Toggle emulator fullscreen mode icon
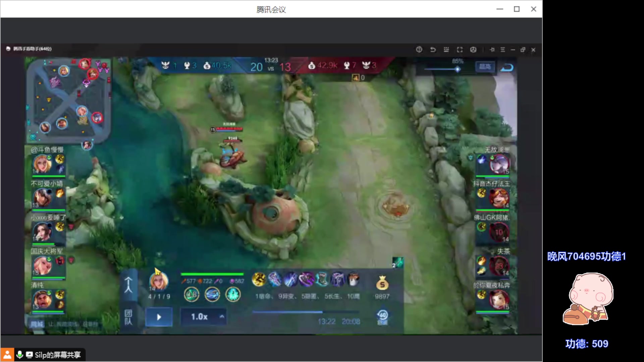This screenshot has width=644, height=362. point(460,50)
